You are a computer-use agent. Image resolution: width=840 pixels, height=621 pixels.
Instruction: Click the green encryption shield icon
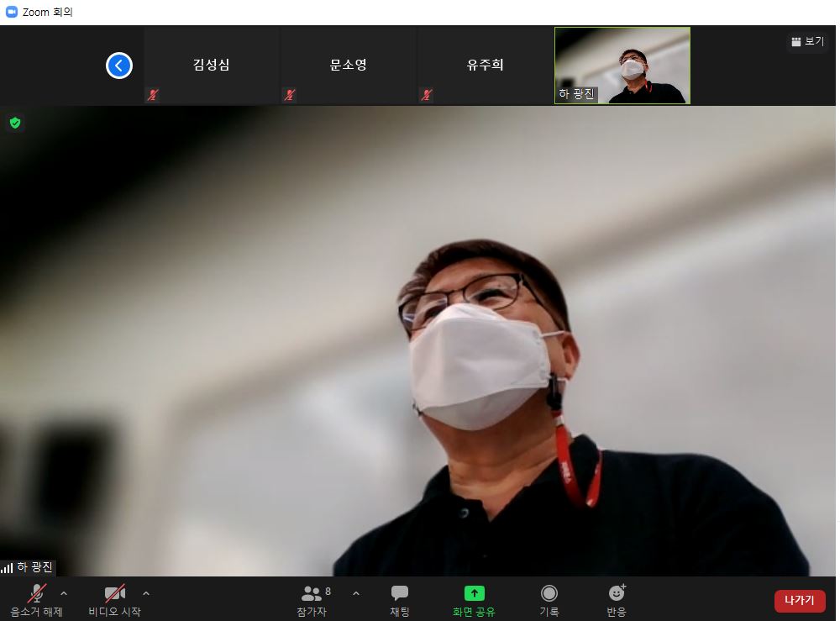coord(14,124)
